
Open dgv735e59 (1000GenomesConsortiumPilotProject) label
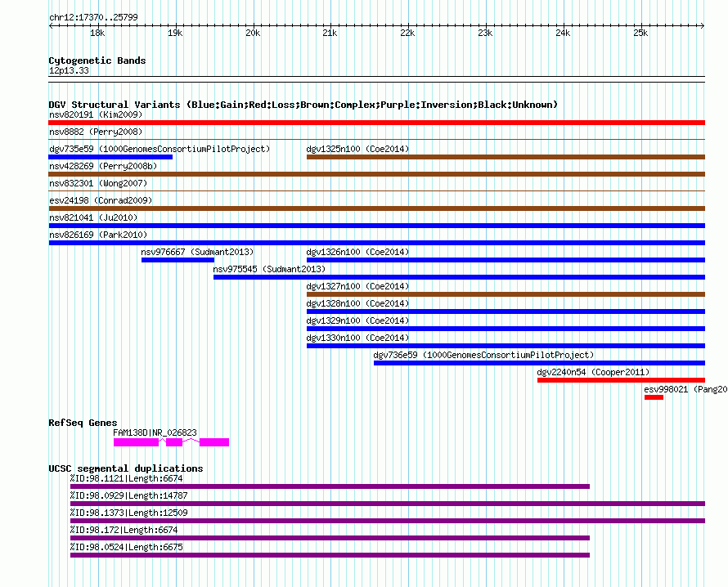click(x=160, y=149)
